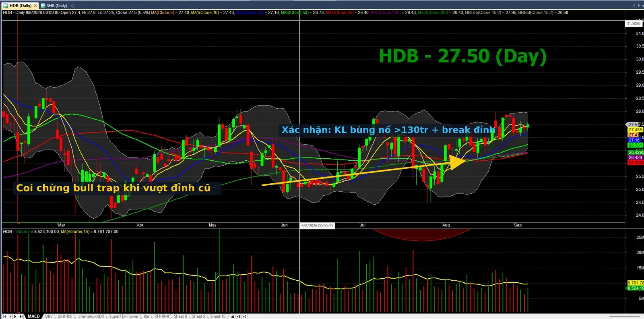This screenshot has height=319, width=644.
Task: Click the symbol link S icon beside padlock
Action: click(x=238, y=316)
